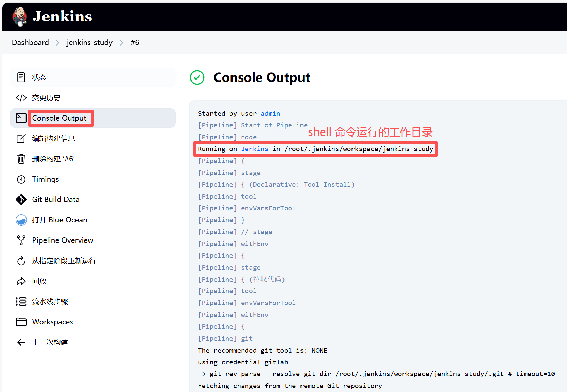Viewport: 567px width, 392px height.
Task: Click '(Declarative: Tool Install)' log line
Action: [x=276, y=184]
